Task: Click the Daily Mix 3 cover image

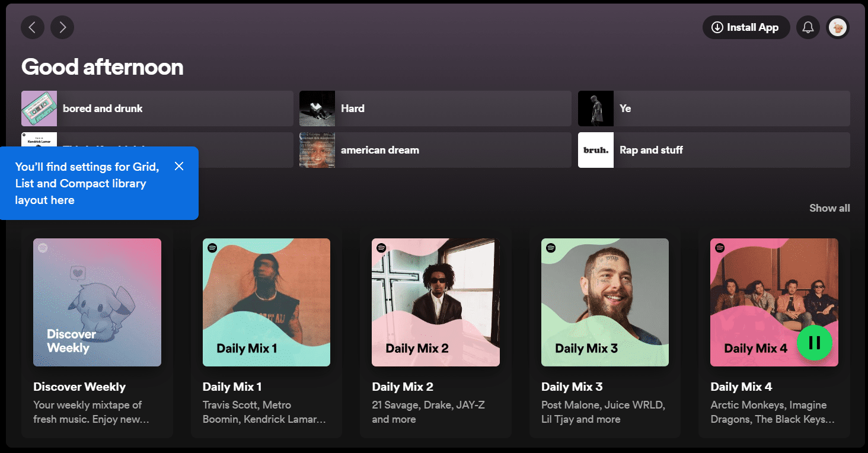Action: 605,302
